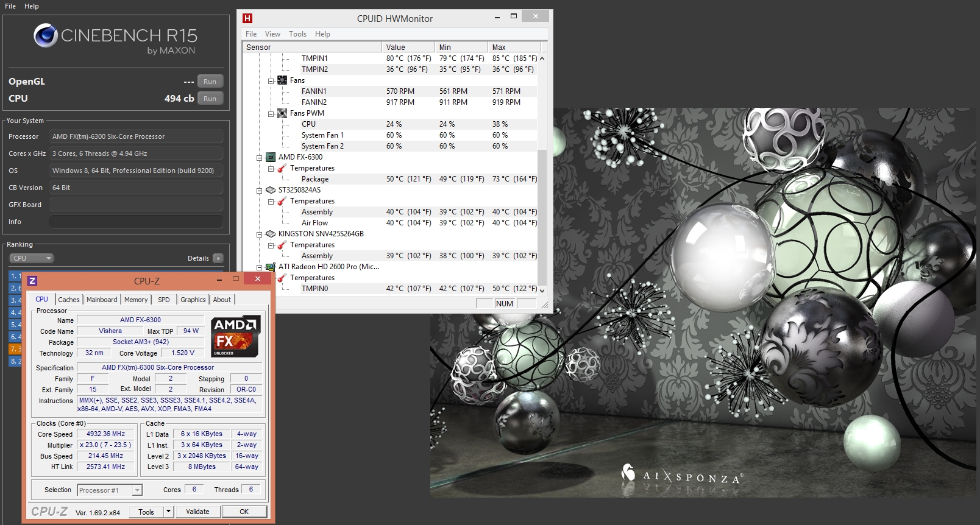Image resolution: width=980 pixels, height=525 pixels.
Task: Collapse the Fans node in the sensor tree
Action: coord(271,80)
